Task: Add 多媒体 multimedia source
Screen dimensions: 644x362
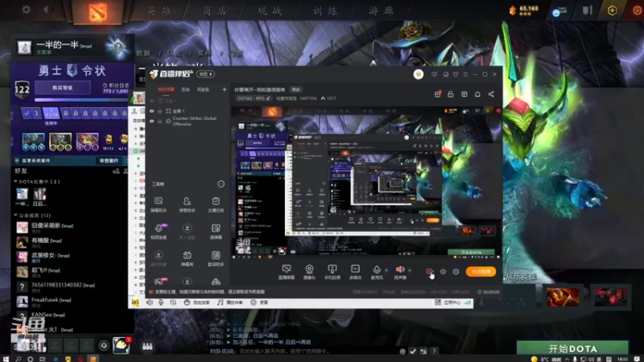Action: click(355, 272)
